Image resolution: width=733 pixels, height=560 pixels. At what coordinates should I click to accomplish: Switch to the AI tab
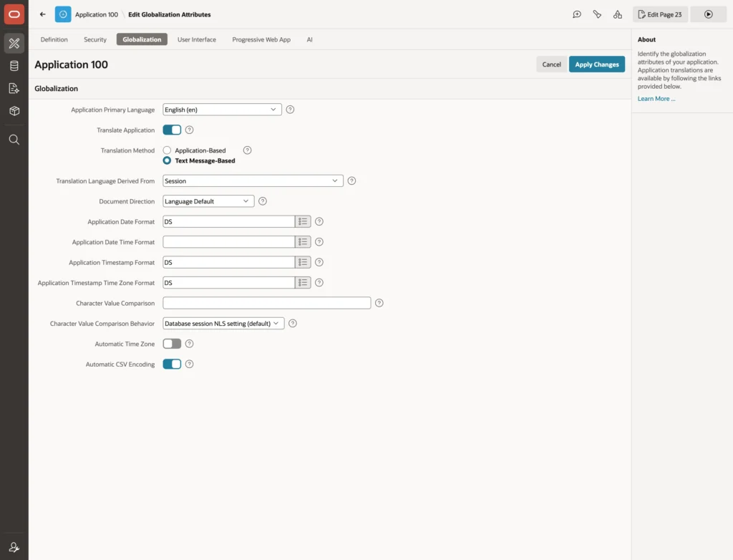(x=309, y=39)
